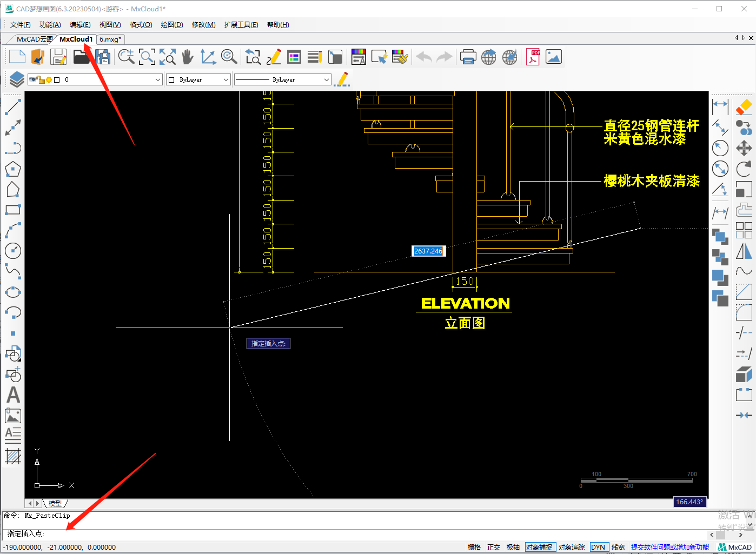This screenshot has height=554, width=756.
Task: Switch to the 6.mxg* tab
Action: pos(110,39)
